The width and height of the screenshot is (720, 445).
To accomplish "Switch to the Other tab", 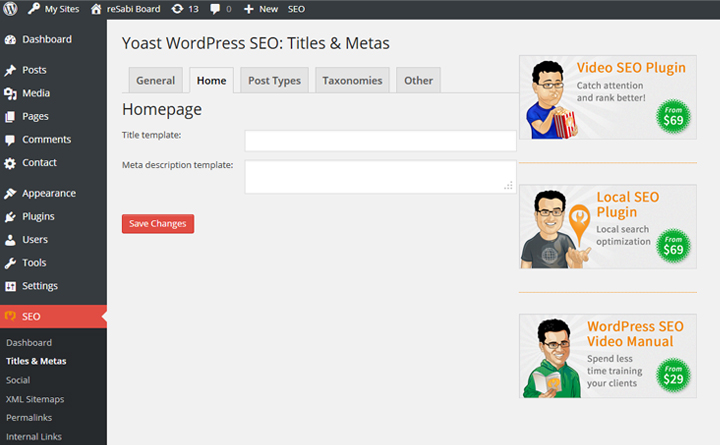I will 418,80.
